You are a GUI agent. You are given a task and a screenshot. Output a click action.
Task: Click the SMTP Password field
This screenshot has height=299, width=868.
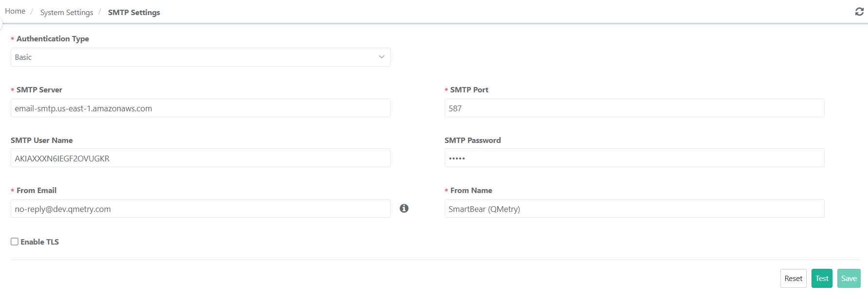tap(634, 158)
